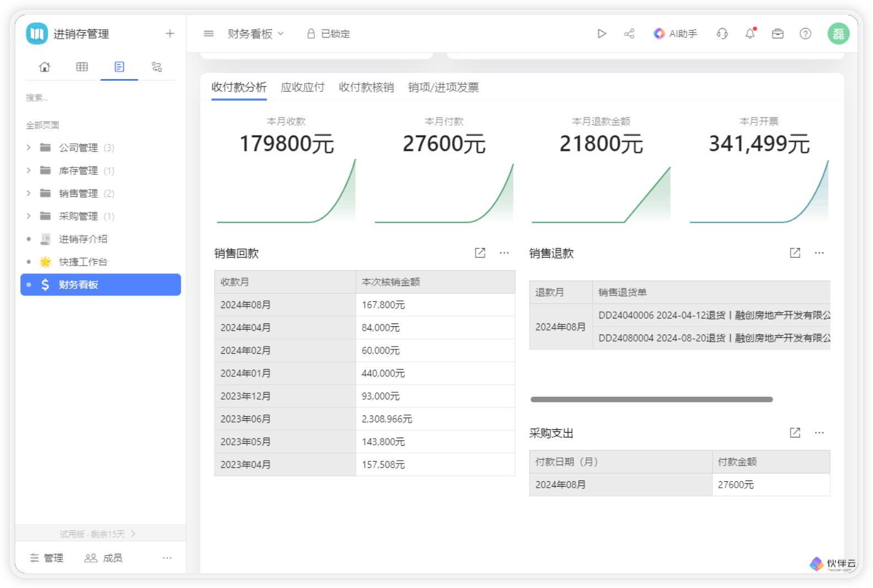
Task: Click the 付款日期（月） column header
Action: click(621, 462)
